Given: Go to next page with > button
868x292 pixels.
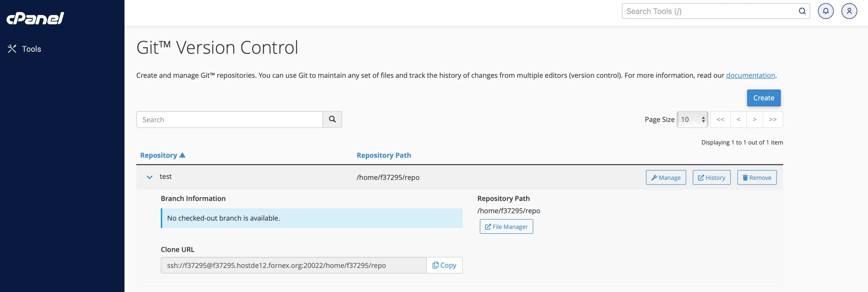Looking at the screenshot, I should [x=755, y=119].
